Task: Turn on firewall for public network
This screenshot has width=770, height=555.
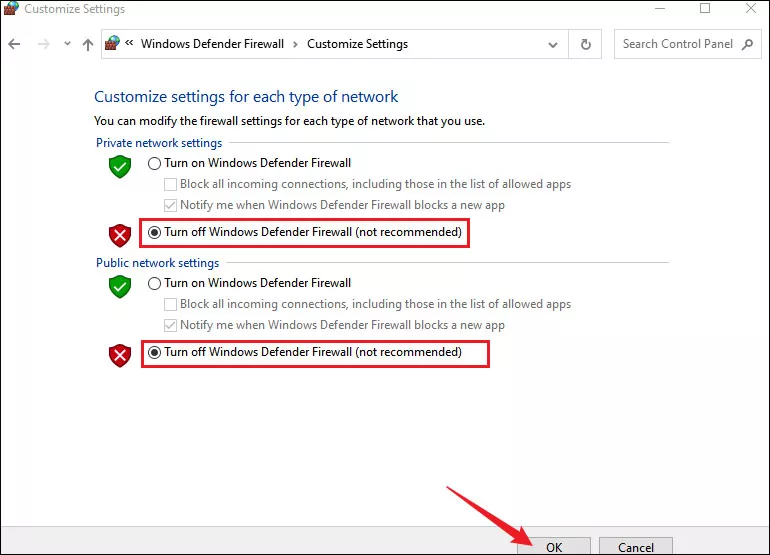Action: coord(154,283)
